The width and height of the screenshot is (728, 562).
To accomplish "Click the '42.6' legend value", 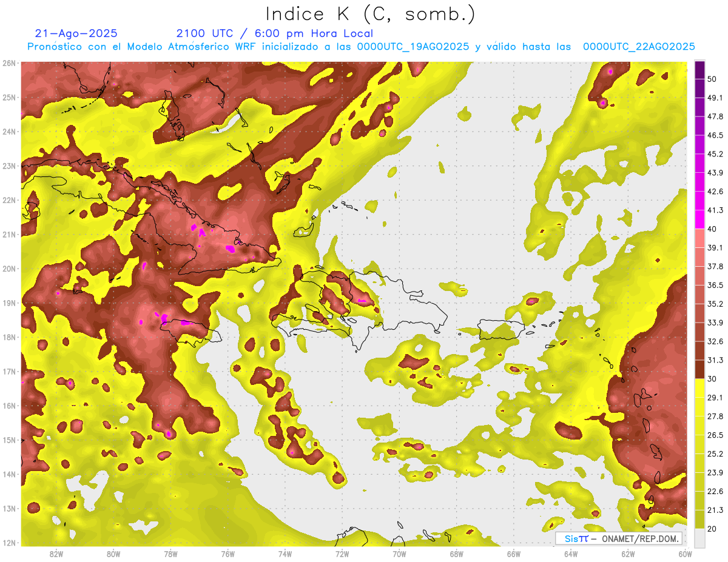I will pyautogui.click(x=715, y=192).
